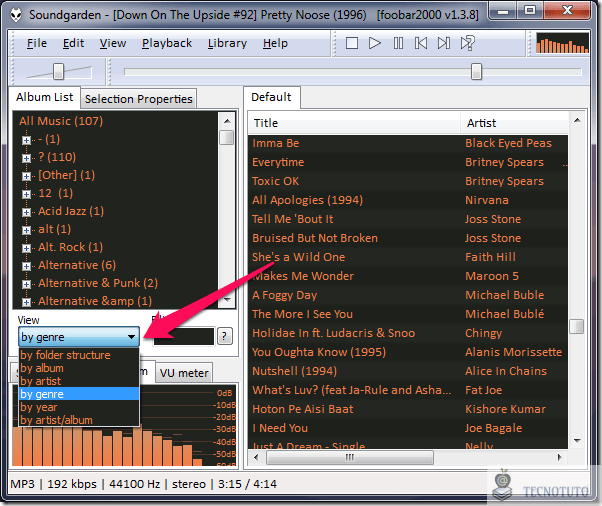Open the Edit menu

tap(73, 43)
